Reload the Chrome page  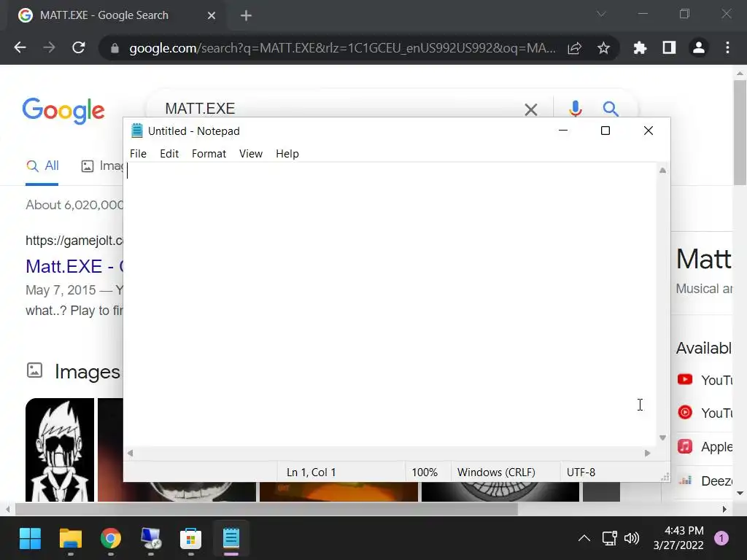(79, 47)
